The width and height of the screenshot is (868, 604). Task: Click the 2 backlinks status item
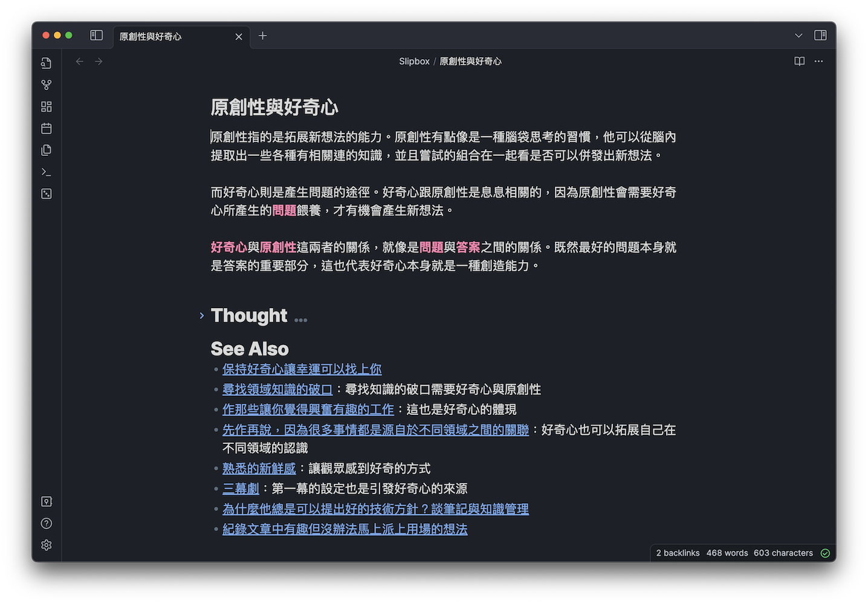pyautogui.click(x=678, y=553)
